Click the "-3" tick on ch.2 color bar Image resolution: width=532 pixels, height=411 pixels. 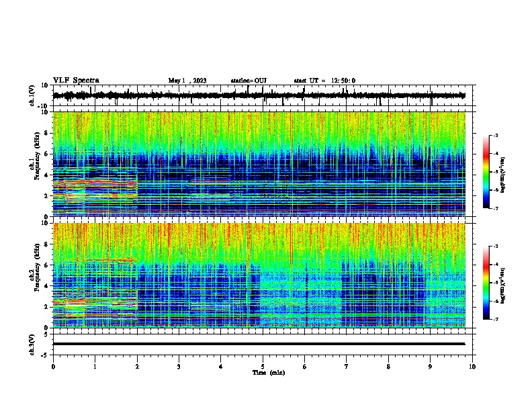point(495,246)
